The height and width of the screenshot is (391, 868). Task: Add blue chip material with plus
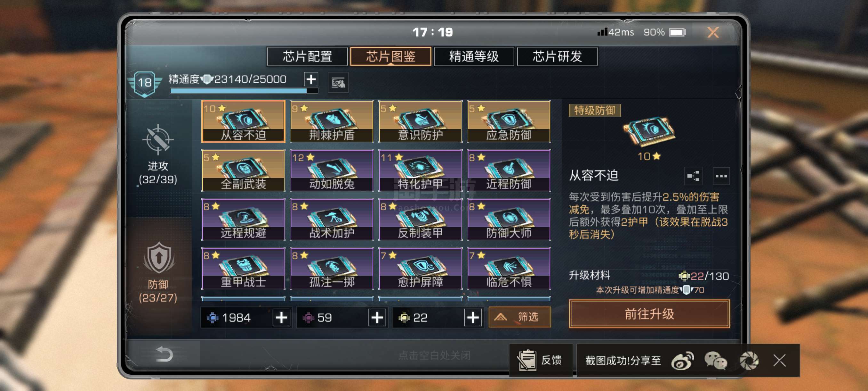pos(281,318)
